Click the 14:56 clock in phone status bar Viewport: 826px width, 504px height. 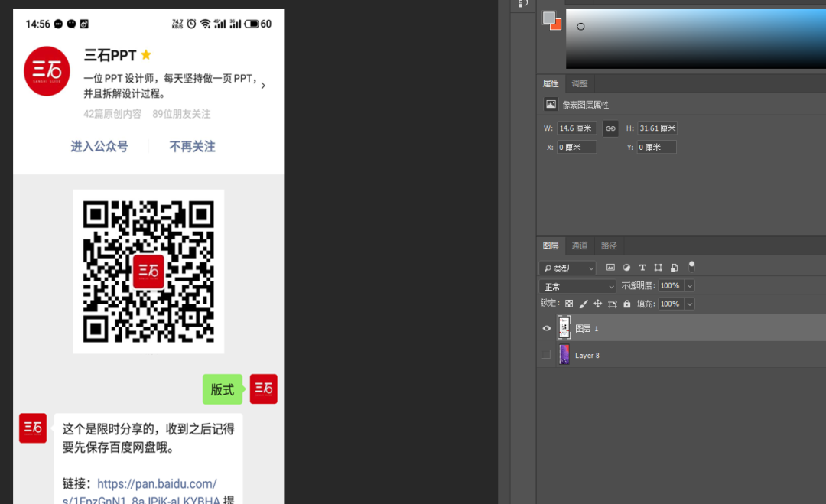38,24
